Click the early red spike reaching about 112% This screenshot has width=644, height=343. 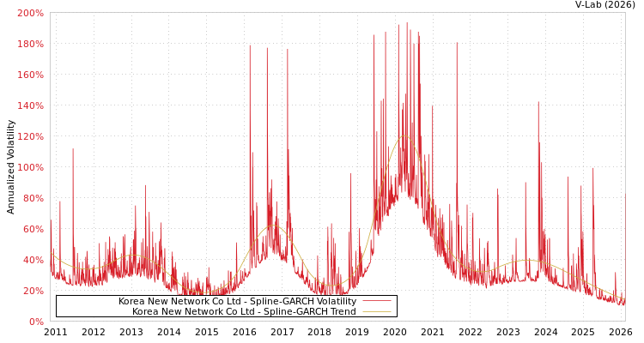73,151
